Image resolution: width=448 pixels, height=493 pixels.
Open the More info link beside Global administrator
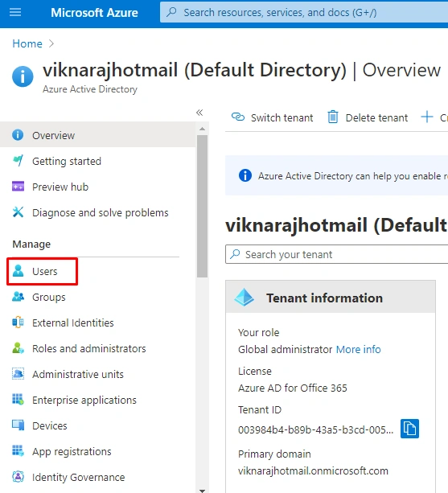pyautogui.click(x=359, y=350)
